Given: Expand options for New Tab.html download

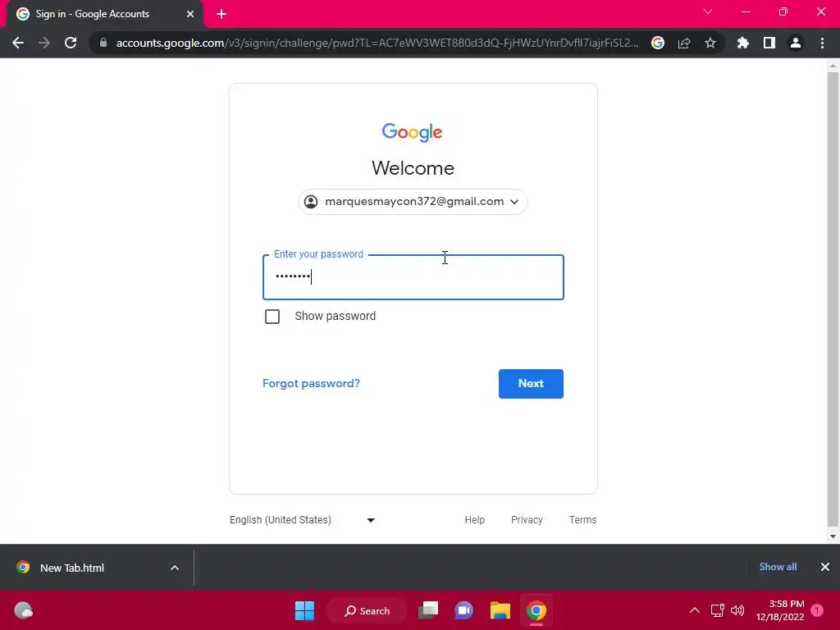Looking at the screenshot, I should (x=175, y=568).
